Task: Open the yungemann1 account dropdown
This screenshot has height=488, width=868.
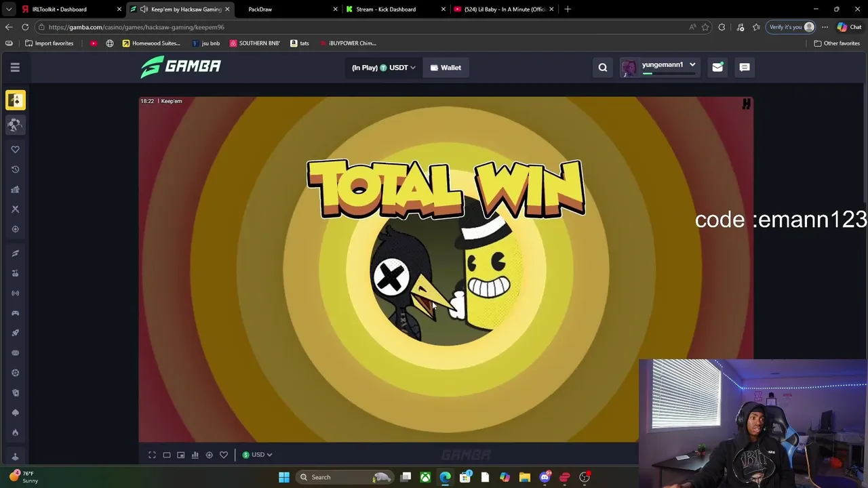Action: point(660,67)
